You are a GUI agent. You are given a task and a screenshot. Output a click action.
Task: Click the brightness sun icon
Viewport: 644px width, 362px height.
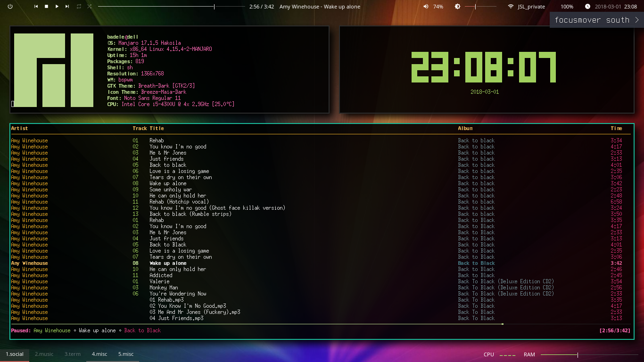click(x=457, y=7)
